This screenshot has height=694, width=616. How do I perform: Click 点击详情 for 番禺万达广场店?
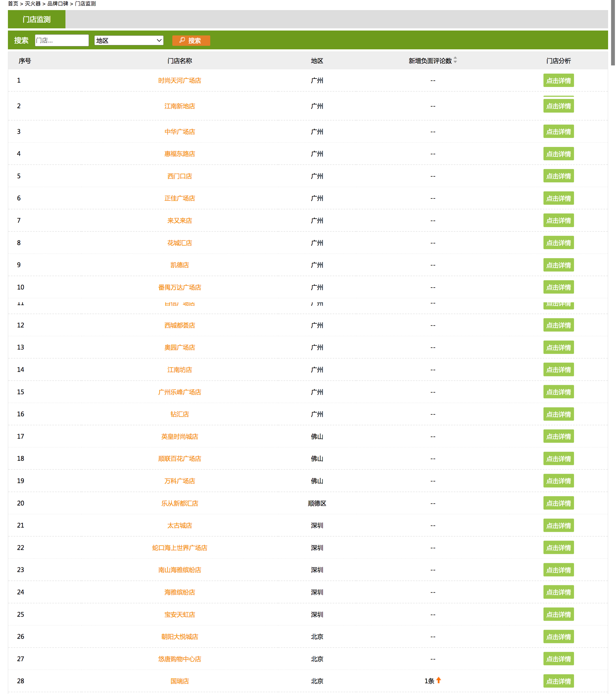(558, 288)
